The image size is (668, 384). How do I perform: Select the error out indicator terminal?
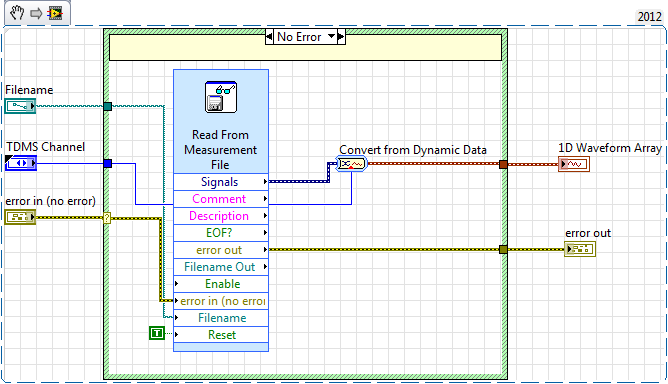click(x=580, y=249)
